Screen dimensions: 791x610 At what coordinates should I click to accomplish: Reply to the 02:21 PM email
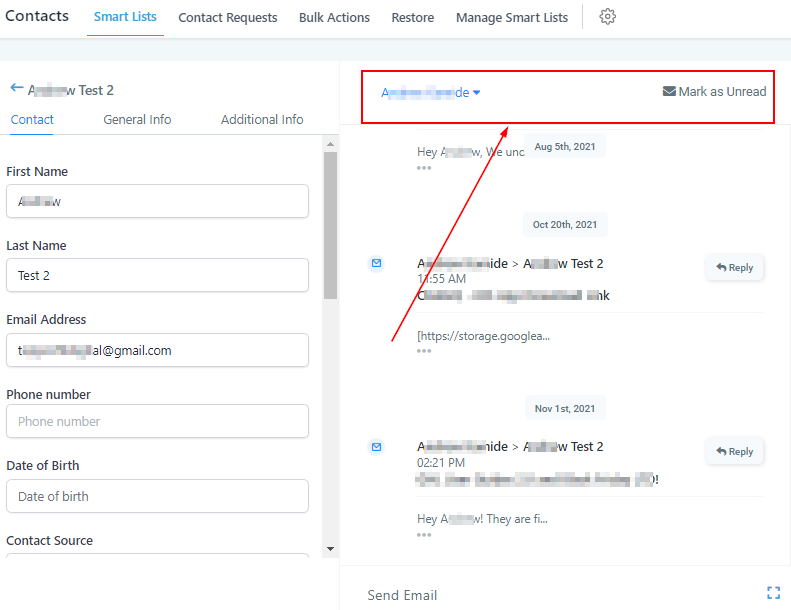(x=735, y=451)
